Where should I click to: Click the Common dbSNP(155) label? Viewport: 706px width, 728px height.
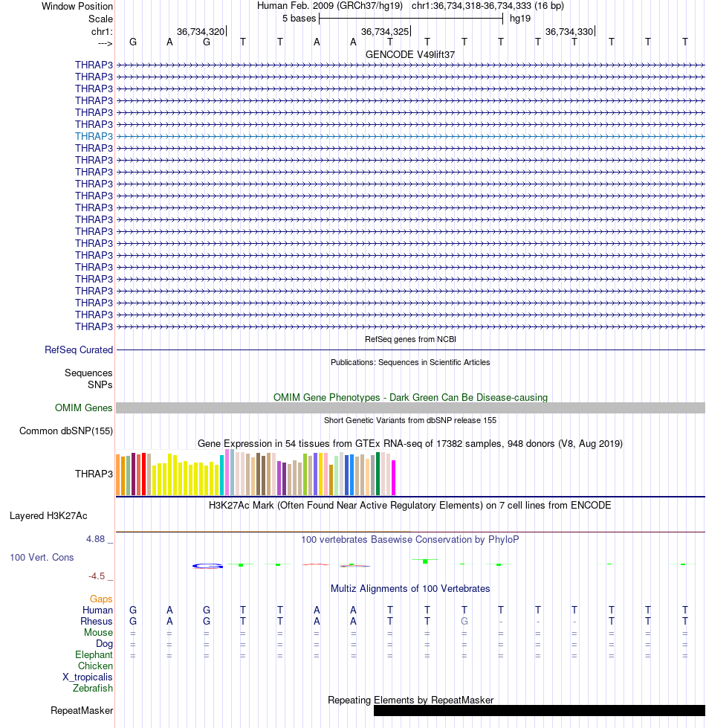66,431
